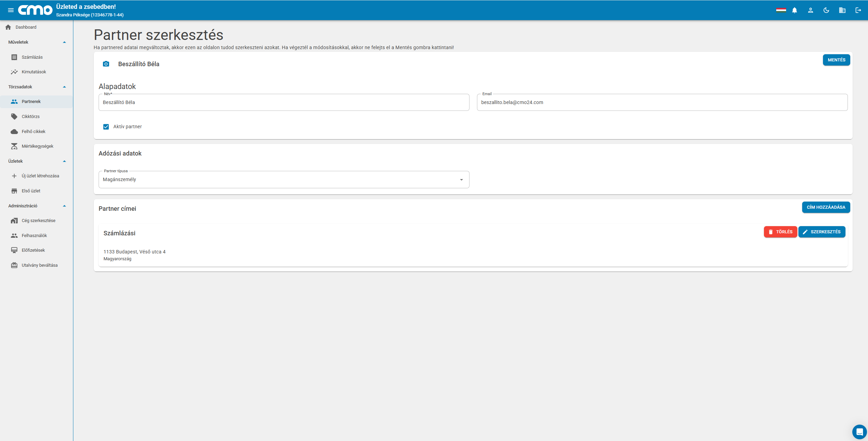Open the Partner típusa dropdown
Image resolution: width=868 pixels, height=441 pixels.
[284, 179]
